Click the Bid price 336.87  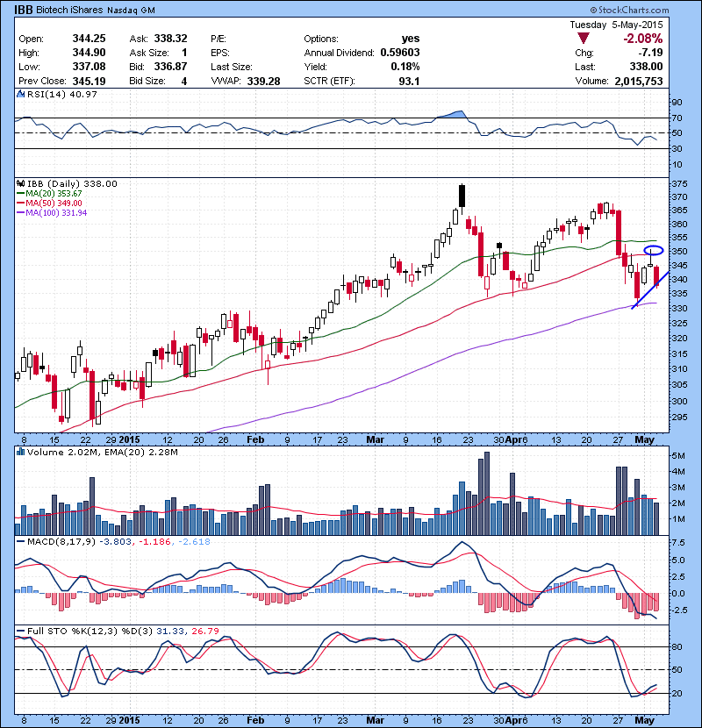pyautogui.click(x=170, y=67)
